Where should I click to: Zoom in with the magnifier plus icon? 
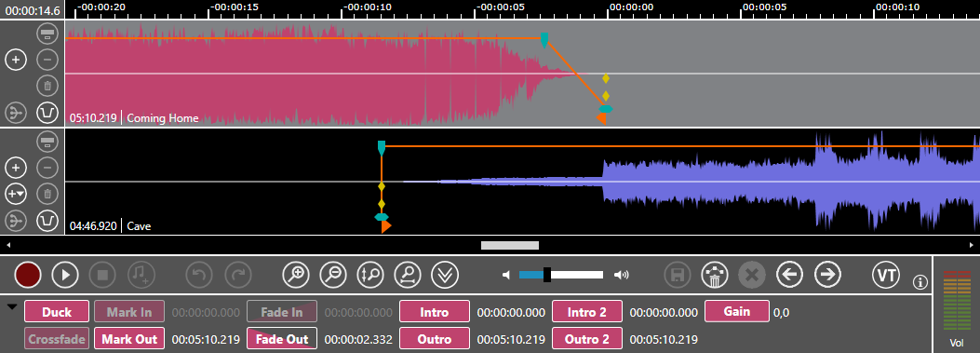[x=296, y=274]
